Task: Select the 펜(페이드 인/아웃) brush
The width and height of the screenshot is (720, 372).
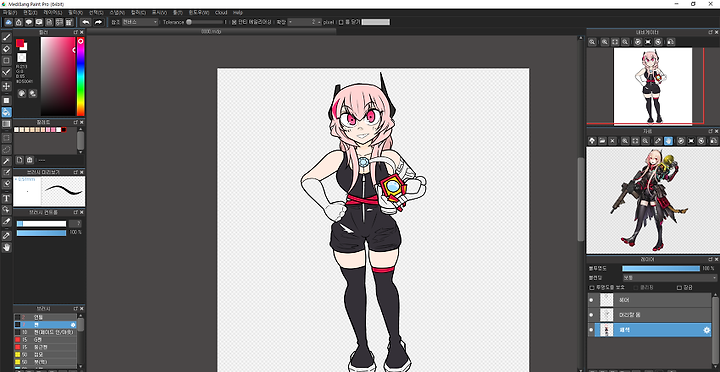Action: click(x=45, y=332)
